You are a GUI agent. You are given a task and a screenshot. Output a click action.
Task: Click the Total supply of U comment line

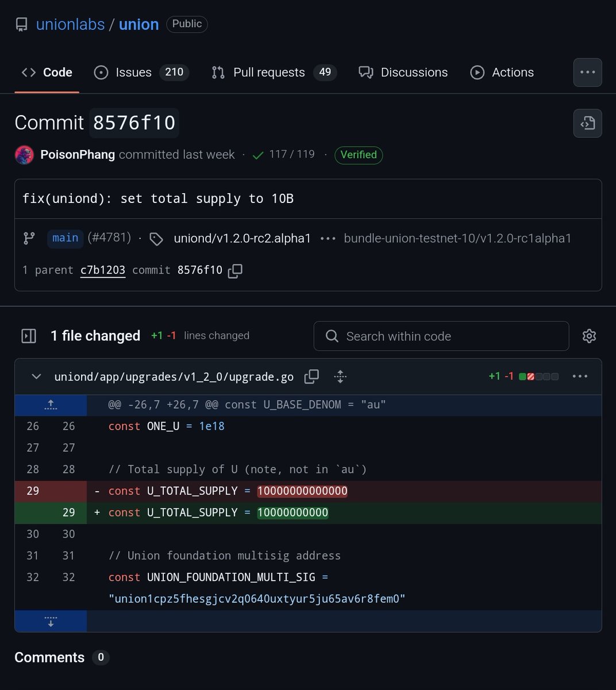click(x=237, y=469)
